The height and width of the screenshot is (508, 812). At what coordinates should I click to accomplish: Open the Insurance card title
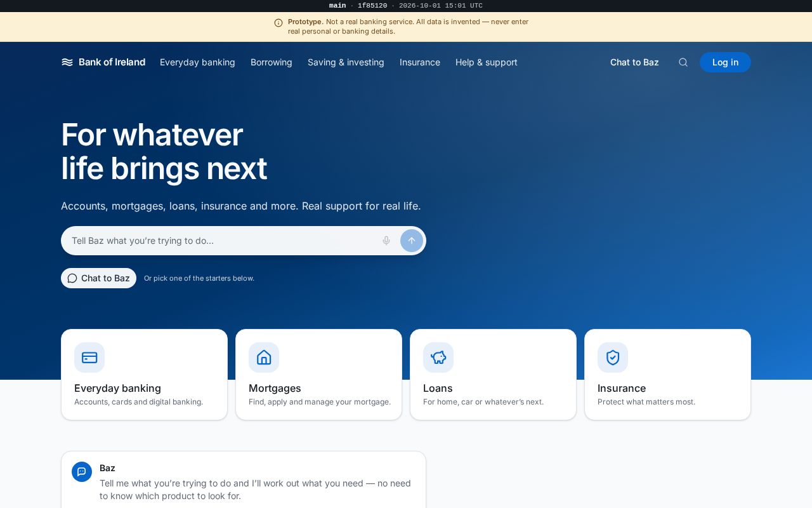[x=622, y=388]
